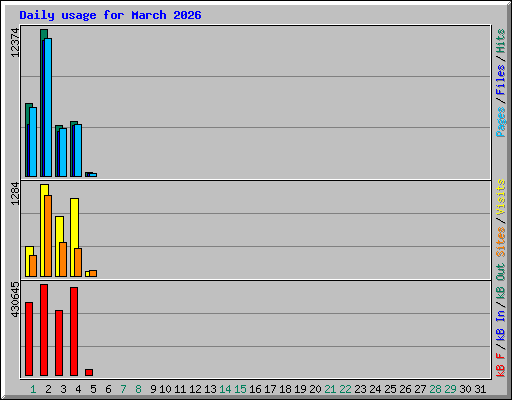
Task: Click the orange sites bar for day 2
Action: tap(48, 236)
